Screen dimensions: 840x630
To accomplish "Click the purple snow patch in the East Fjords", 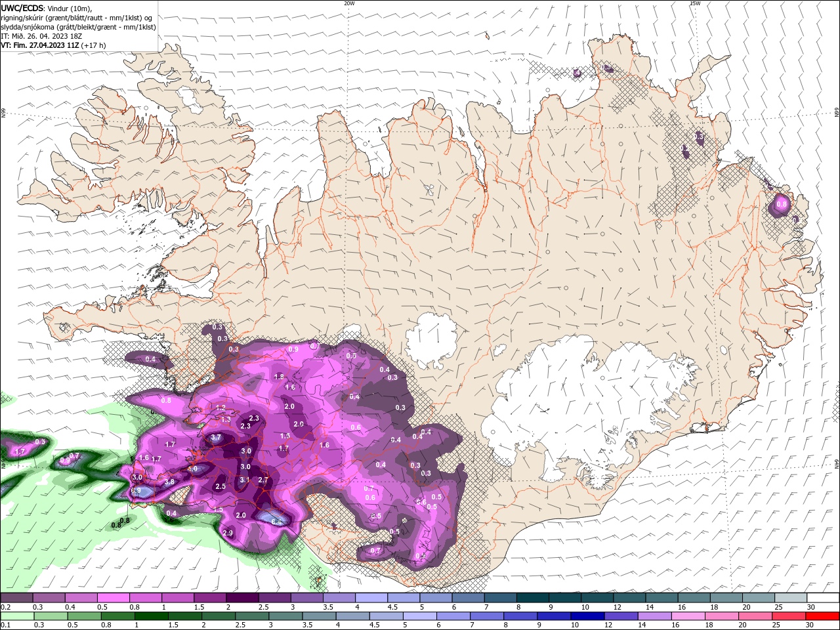I will pyautogui.click(x=781, y=205).
